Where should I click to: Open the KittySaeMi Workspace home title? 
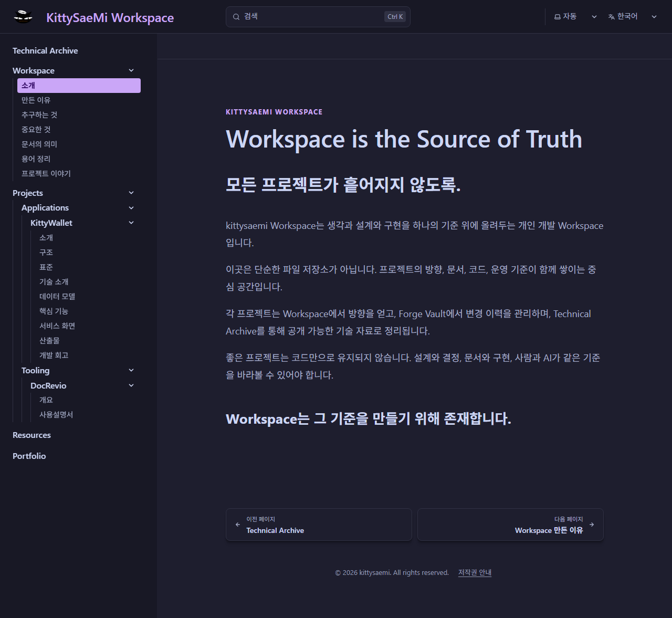coord(110,17)
